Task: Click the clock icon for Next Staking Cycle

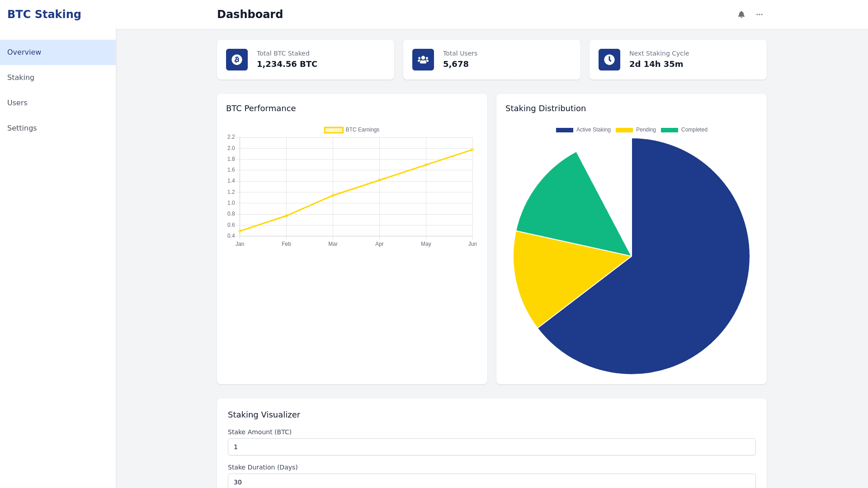Action: (x=609, y=60)
